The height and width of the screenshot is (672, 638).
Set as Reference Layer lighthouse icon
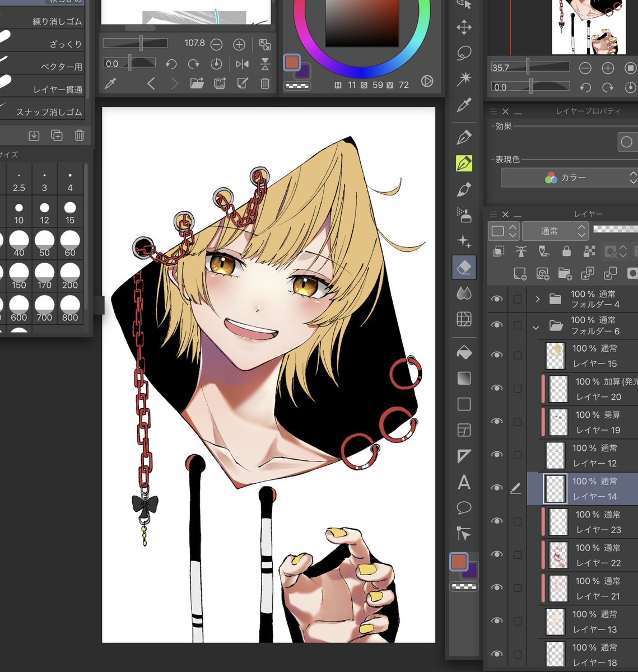(x=521, y=252)
